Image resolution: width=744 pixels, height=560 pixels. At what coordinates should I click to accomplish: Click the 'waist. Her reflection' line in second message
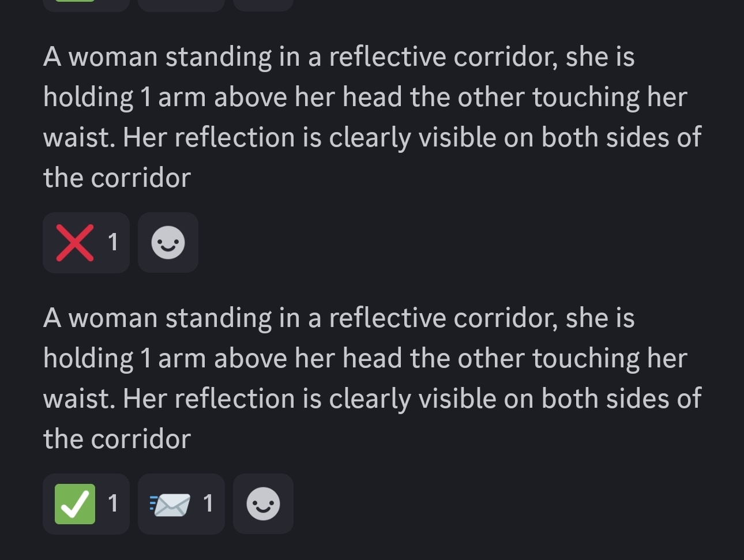pos(372,400)
